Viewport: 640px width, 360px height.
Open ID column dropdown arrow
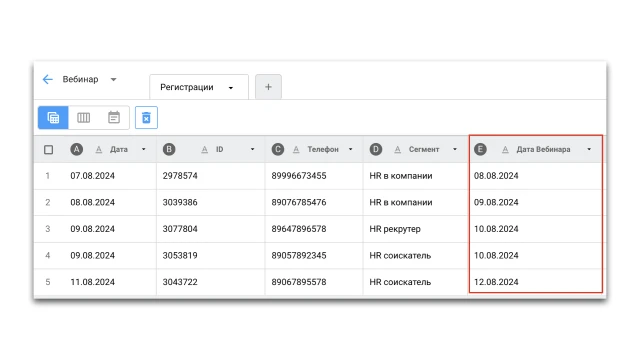click(x=253, y=149)
